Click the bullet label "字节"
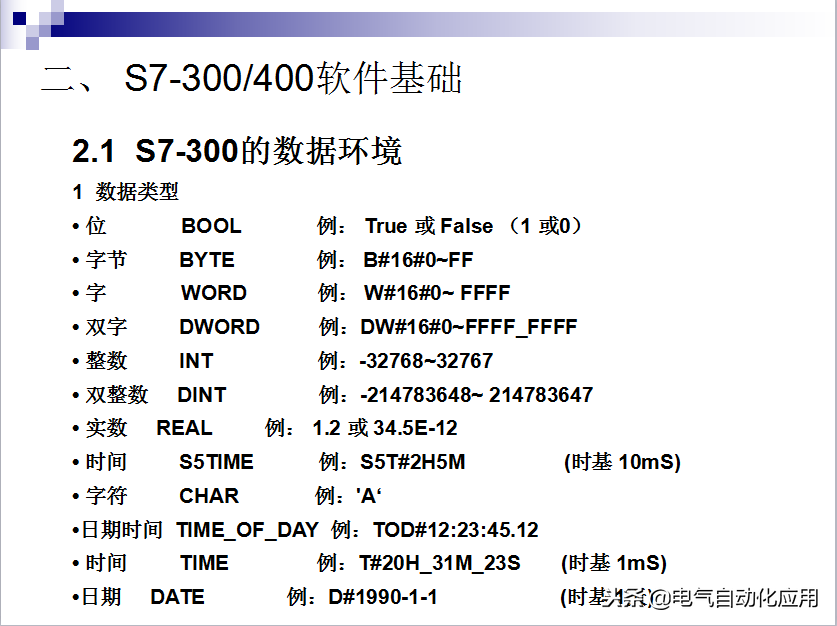The height and width of the screenshot is (626, 837). pyautogui.click(x=106, y=260)
